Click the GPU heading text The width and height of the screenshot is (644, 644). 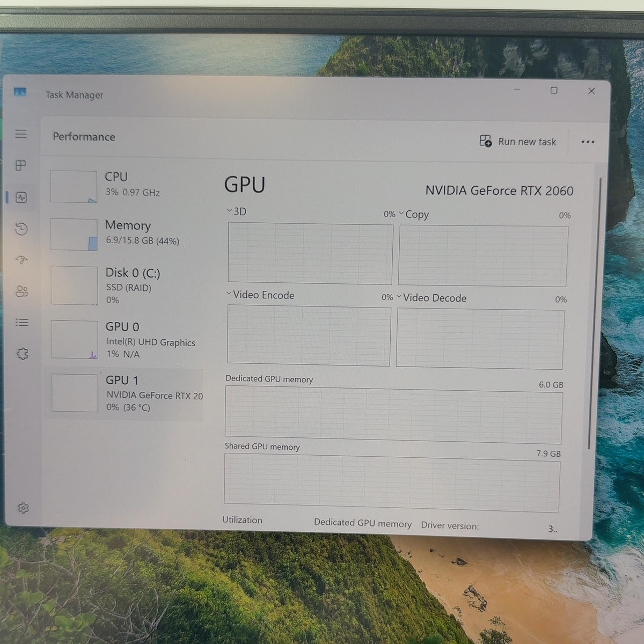click(x=245, y=185)
